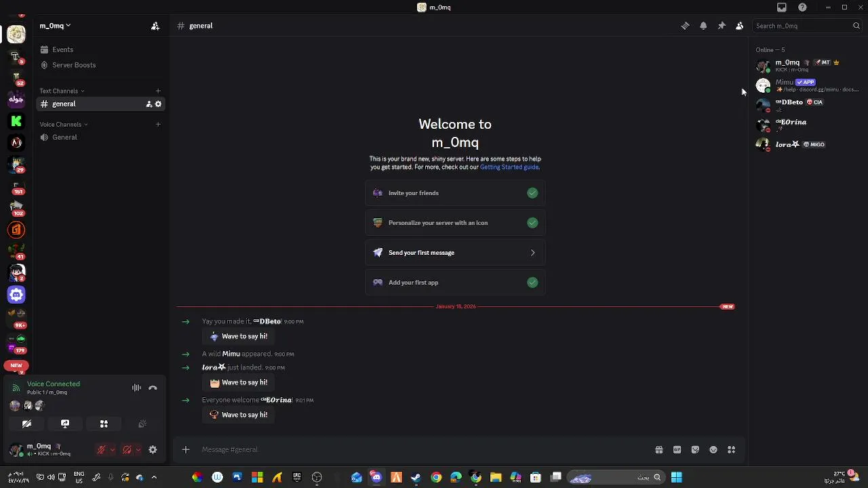The height and width of the screenshot is (488, 868).
Task: Open the red NEW server badge
Action: pos(16,366)
